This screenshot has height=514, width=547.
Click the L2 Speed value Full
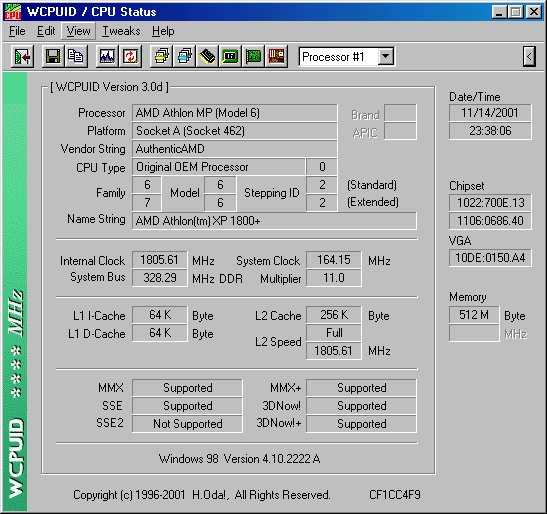[334, 333]
